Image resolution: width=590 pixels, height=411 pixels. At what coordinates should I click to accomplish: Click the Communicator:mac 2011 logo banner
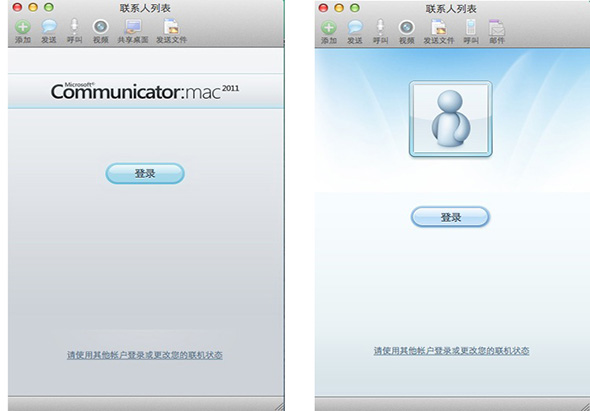(x=145, y=91)
